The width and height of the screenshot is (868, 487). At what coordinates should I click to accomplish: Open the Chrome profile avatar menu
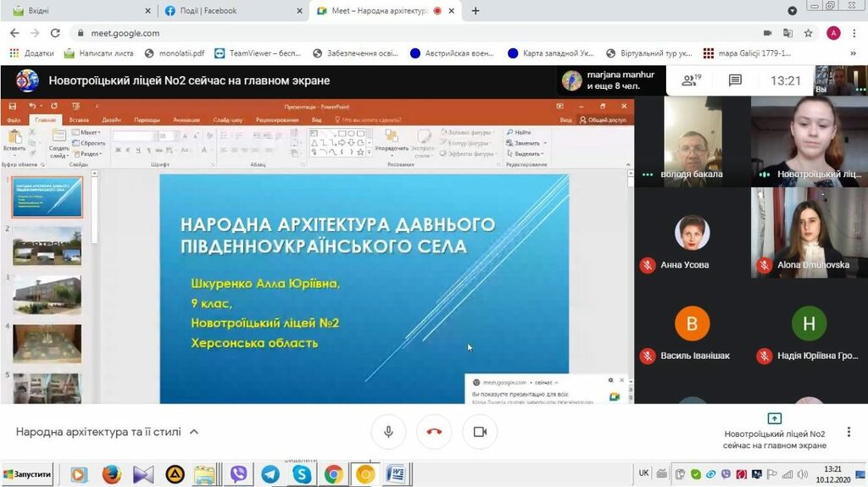pyautogui.click(x=832, y=33)
